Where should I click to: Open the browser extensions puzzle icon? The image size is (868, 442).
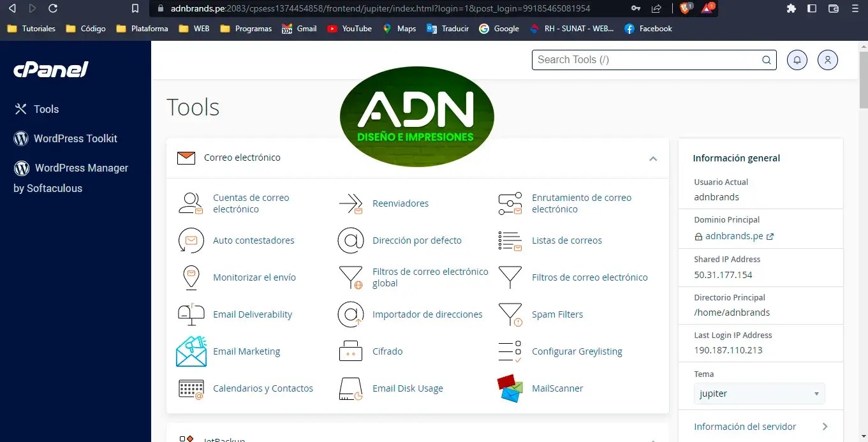coord(791,8)
